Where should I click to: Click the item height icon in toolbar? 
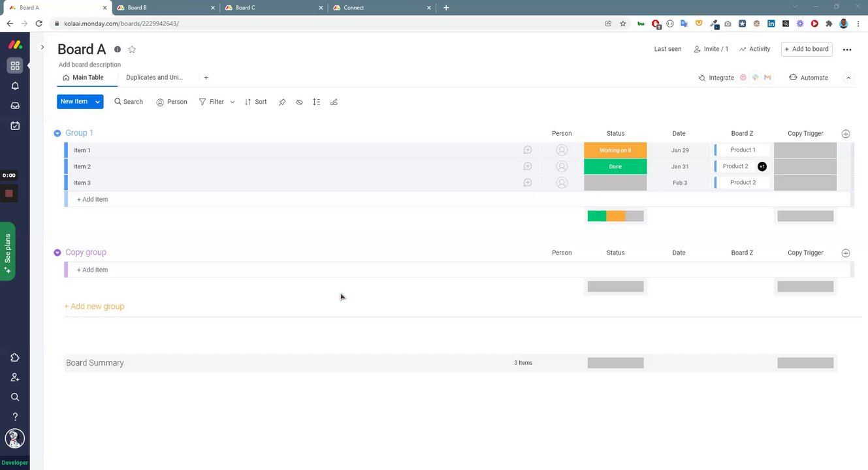[x=317, y=102]
